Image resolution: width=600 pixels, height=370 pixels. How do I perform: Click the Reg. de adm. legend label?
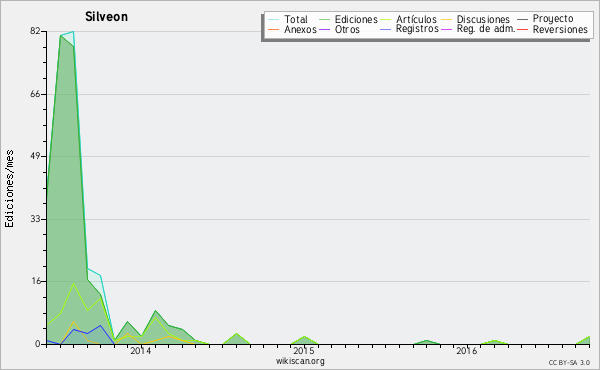coord(486,29)
